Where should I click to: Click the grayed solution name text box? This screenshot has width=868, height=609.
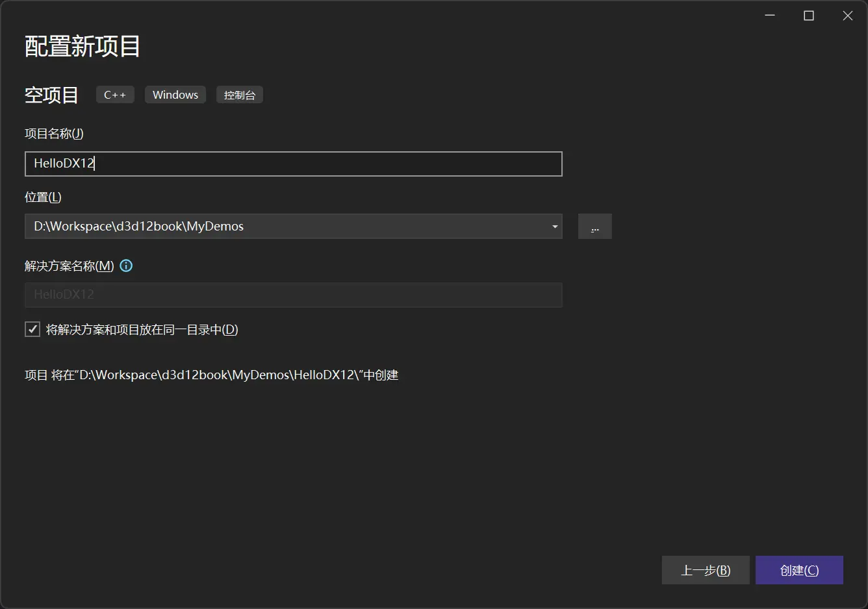tap(292, 295)
